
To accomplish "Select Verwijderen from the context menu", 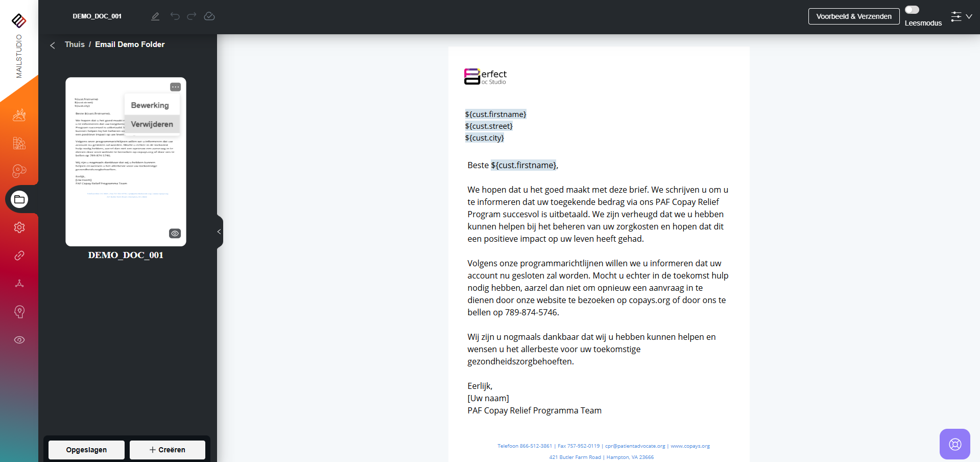I will pyautogui.click(x=152, y=124).
